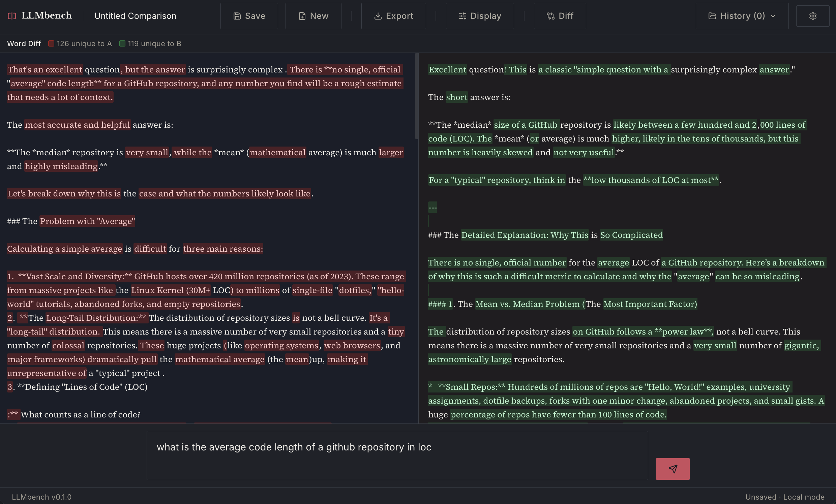Viewport: 836px width, 504px height.
Task: Click the green unique-to-B swatch
Action: point(122,43)
